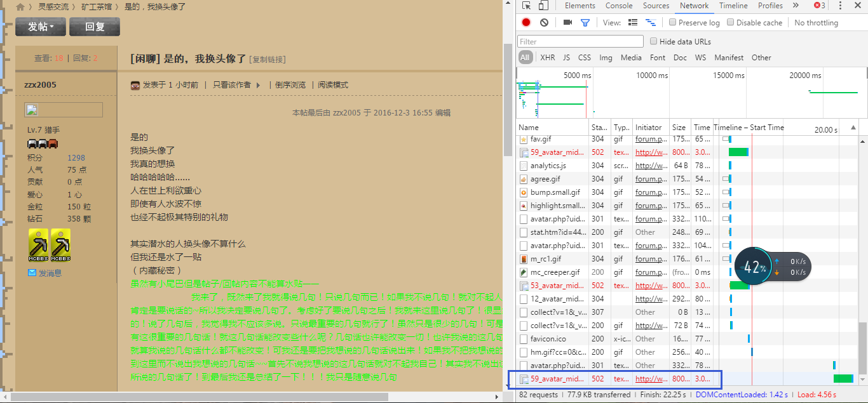This screenshot has width=868, height=403.
Task: Activate the inspect element picker
Action: pos(527,6)
